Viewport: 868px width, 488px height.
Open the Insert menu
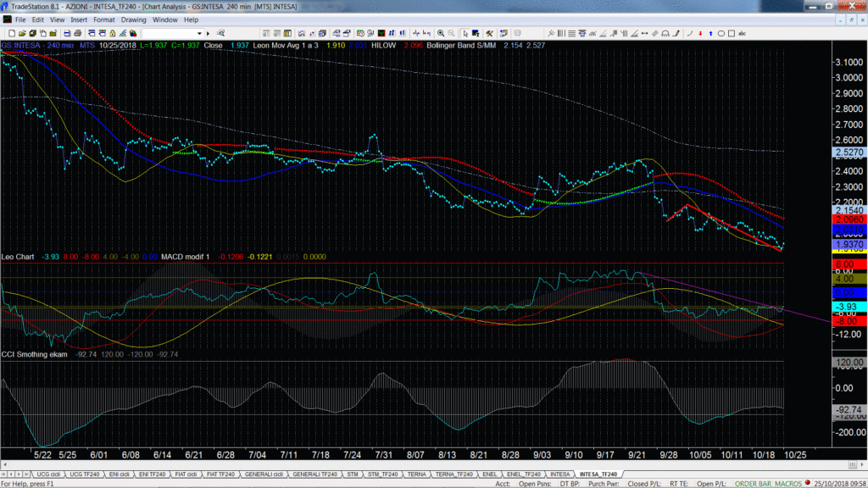pos(79,20)
